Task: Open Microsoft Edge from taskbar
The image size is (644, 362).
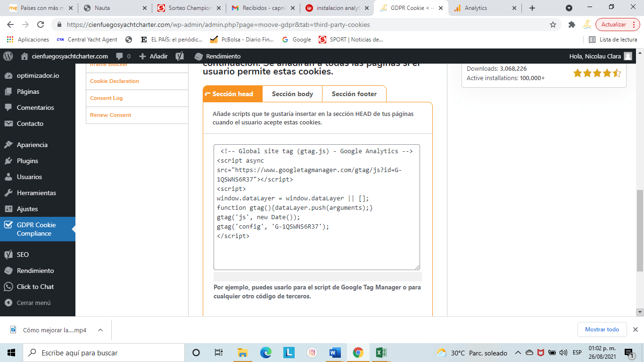Action: [x=266, y=353]
